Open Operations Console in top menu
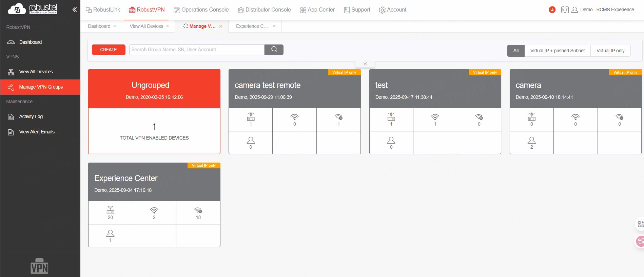Image resolution: width=644 pixels, height=277 pixels. [x=201, y=10]
